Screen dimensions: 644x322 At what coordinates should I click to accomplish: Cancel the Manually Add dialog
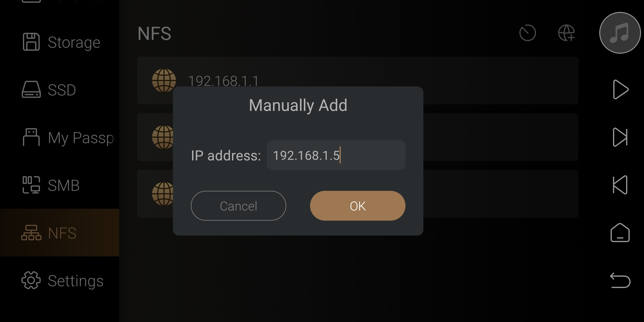click(238, 206)
